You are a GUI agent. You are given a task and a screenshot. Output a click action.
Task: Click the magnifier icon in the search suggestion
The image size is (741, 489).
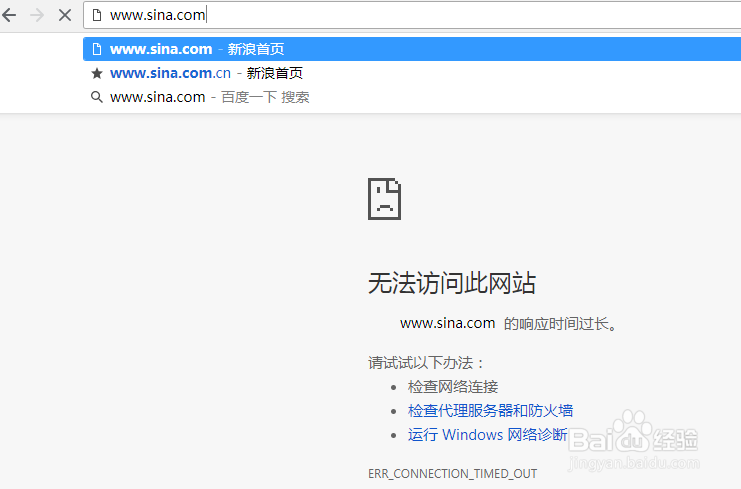(97, 97)
